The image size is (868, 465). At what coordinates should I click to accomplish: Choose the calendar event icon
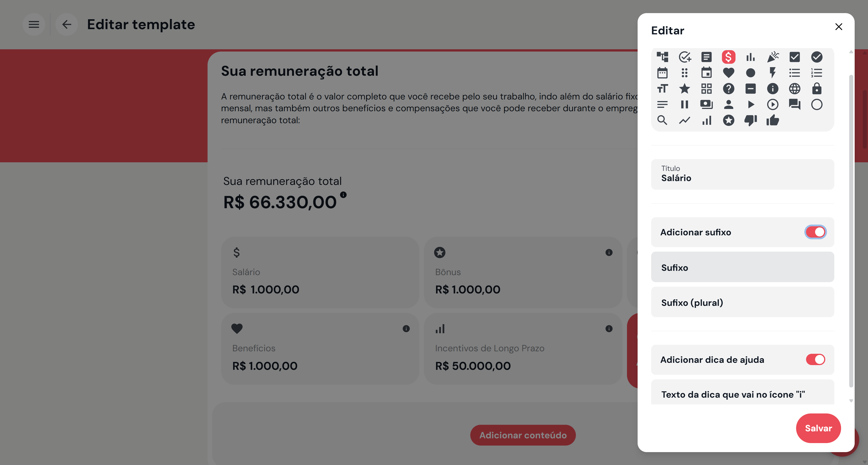706,73
